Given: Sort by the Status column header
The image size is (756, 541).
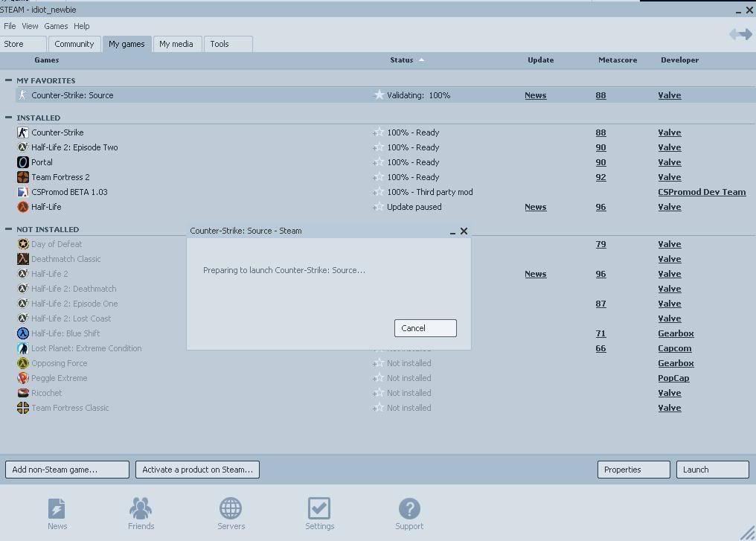Looking at the screenshot, I should (x=402, y=60).
